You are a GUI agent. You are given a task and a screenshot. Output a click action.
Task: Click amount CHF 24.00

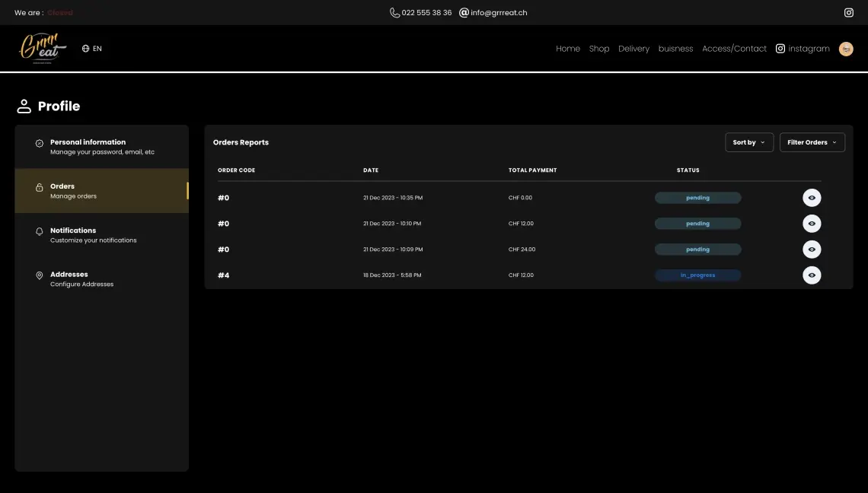click(522, 250)
